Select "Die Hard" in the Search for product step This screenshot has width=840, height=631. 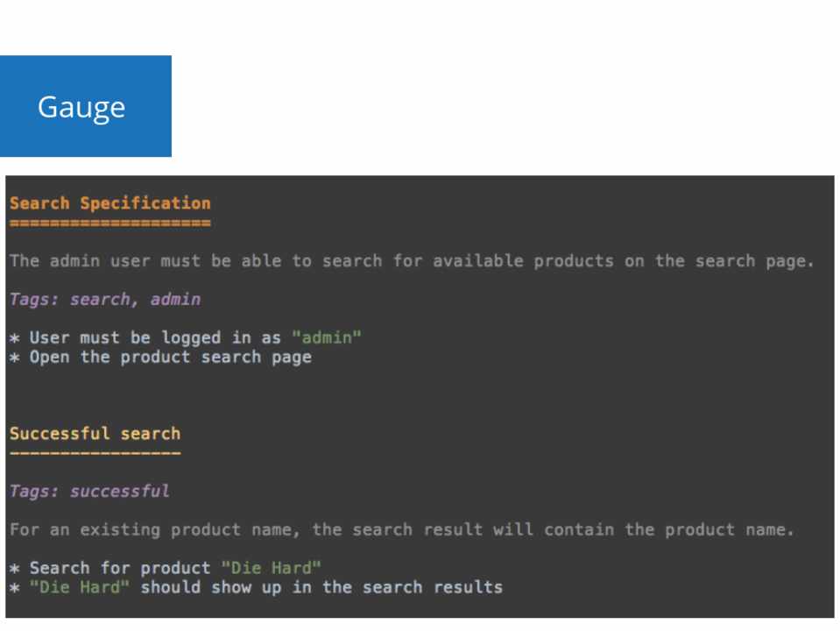tap(272, 568)
